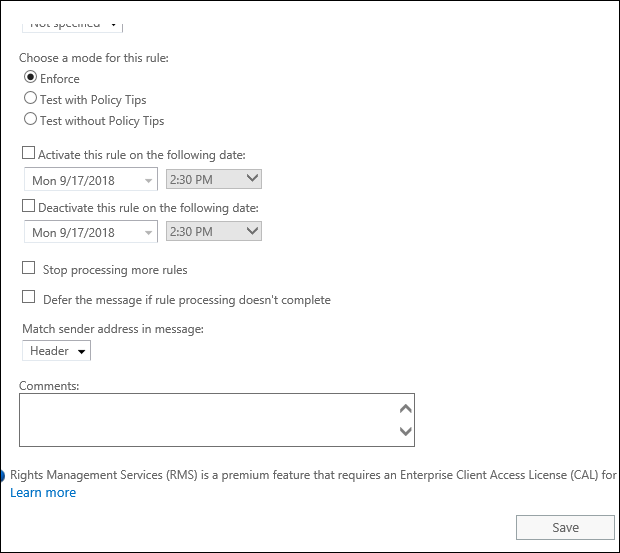Check Stop processing more rules
Image resolution: width=620 pixels, height=553 pixels.
[x=28, y=268]
